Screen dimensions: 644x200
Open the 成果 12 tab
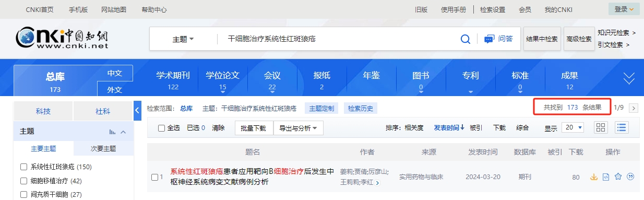pyautogui.click(x=569, y=80)
